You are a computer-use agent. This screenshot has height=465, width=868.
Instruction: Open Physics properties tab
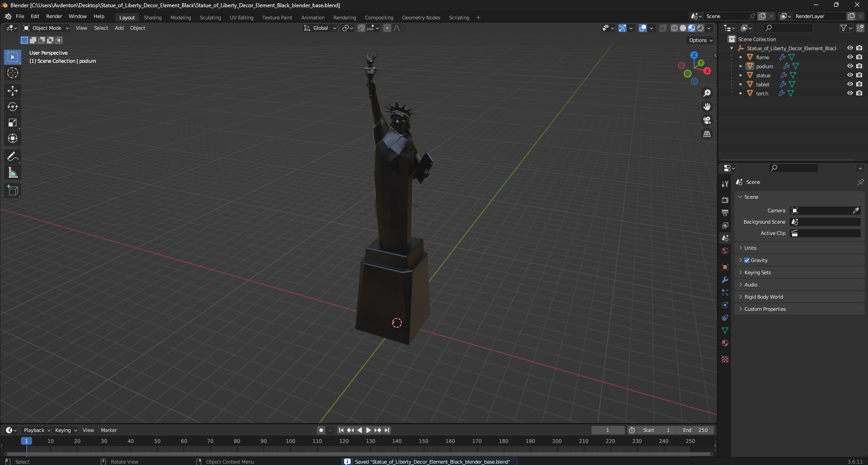[725, 305]
